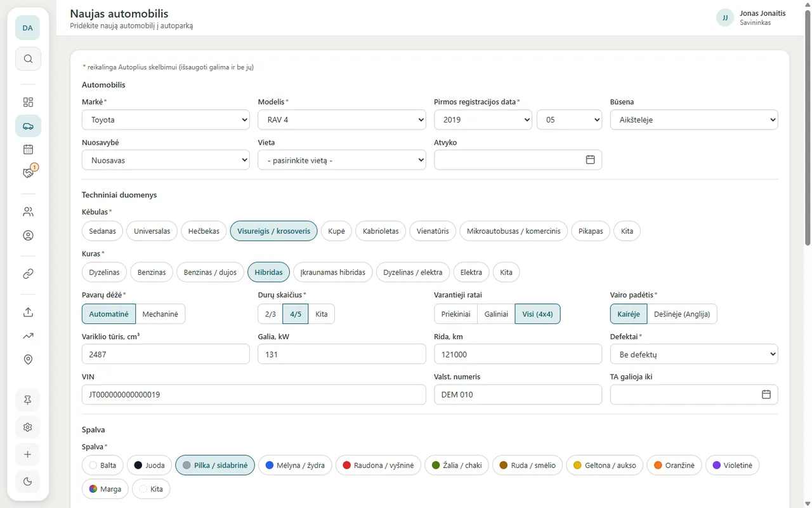
Task: Open the trending chart icon in sidebar
Action: click(28, 336)
